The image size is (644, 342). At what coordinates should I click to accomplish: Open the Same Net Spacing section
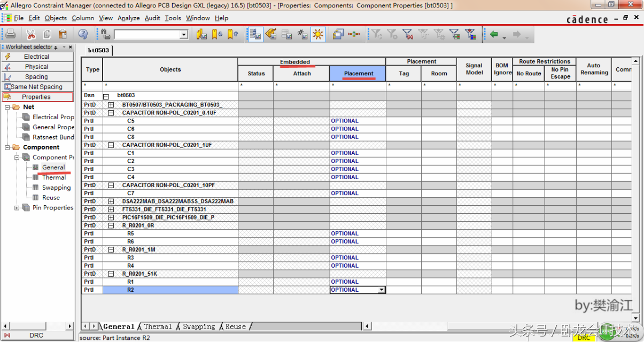37,87
